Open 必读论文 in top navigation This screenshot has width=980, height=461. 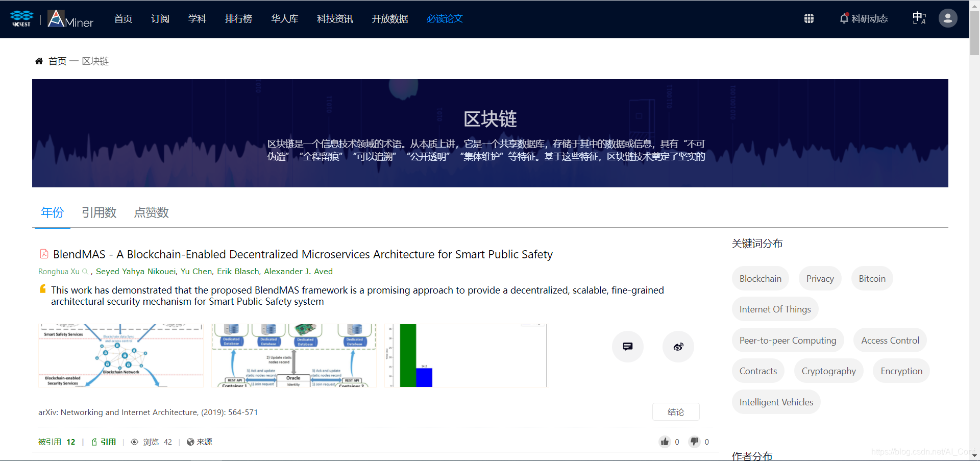[x=445, y=19]
